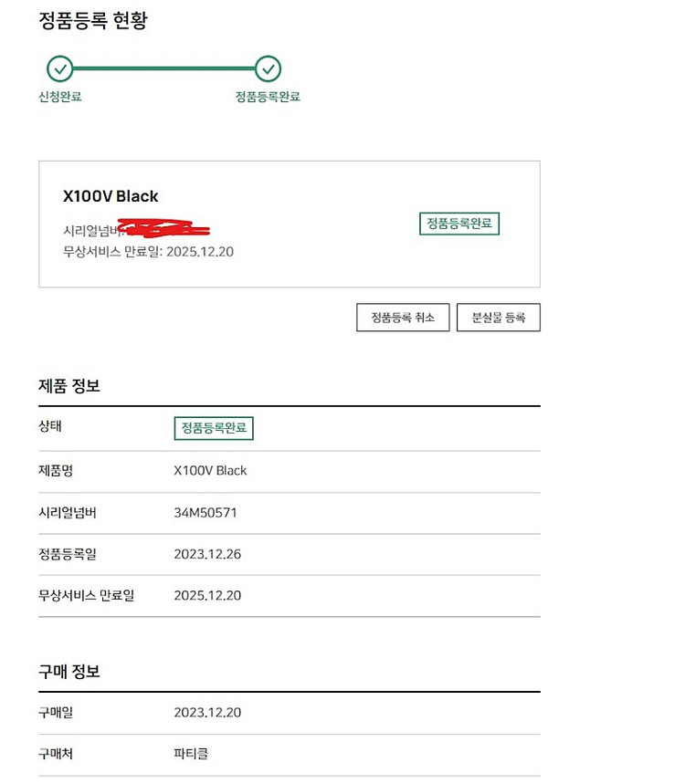Click the 신청완료 step label
This screenshot has width=685, height=784.
tap(59, 96)
